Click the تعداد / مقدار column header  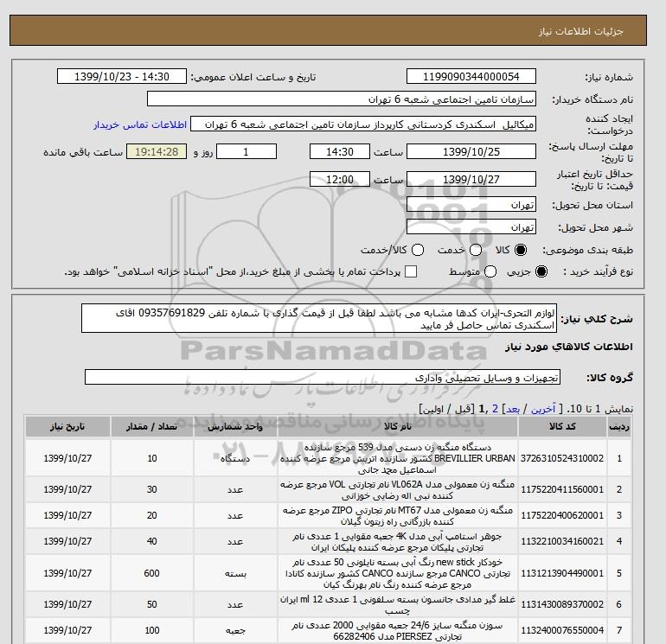(x=151, y=426)
